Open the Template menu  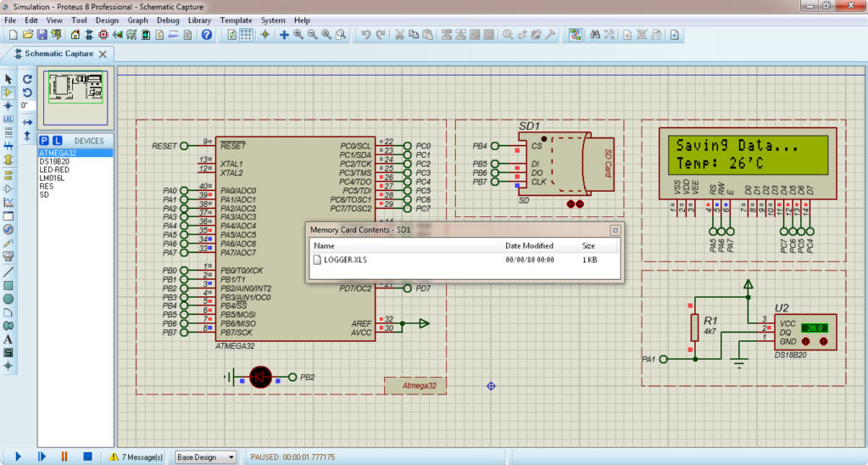click(x=236, y=20)
